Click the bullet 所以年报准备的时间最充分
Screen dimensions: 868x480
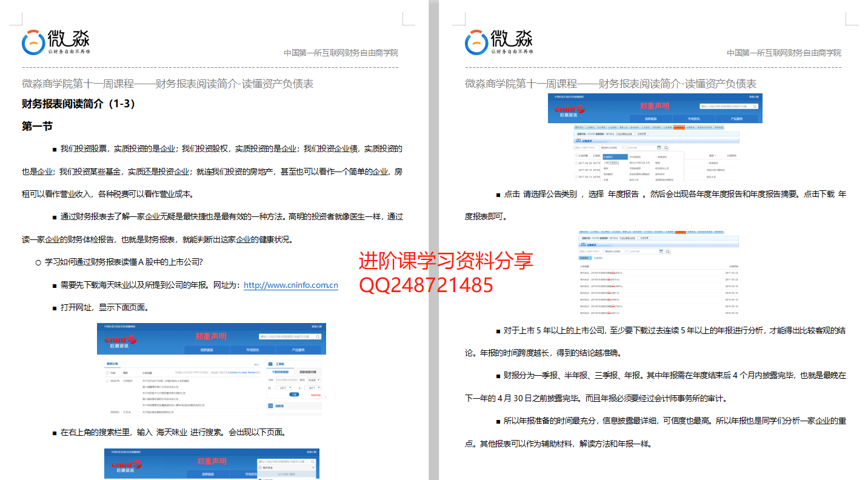click(670, 421)
